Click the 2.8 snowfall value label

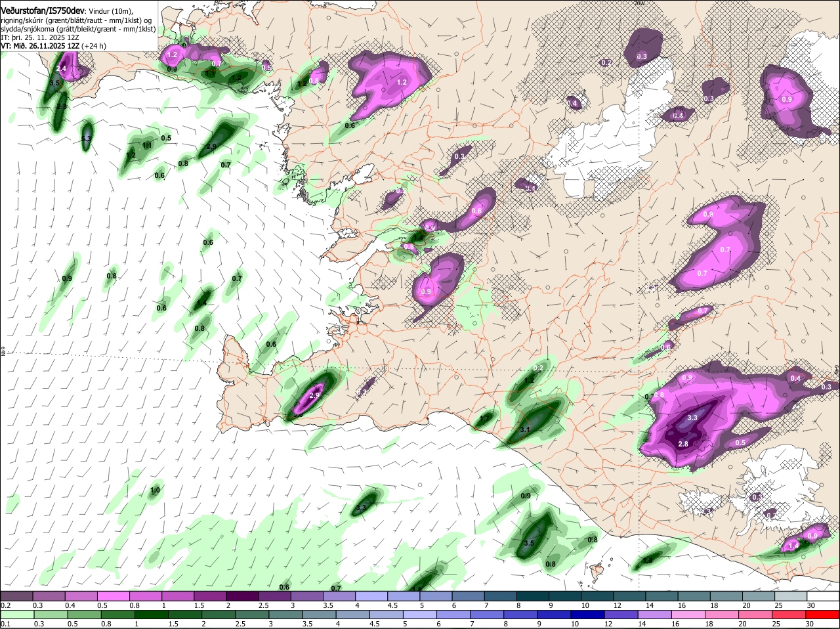point(683,445)
